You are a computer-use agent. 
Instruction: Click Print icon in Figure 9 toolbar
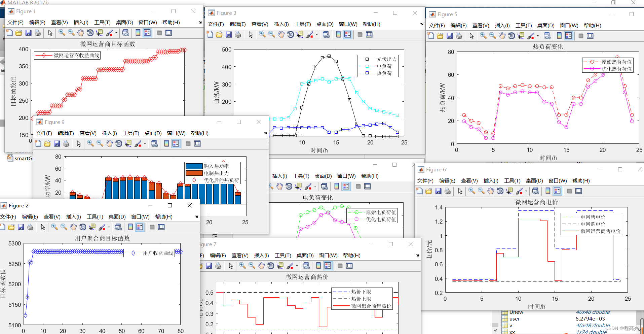(x=66, y=143)
